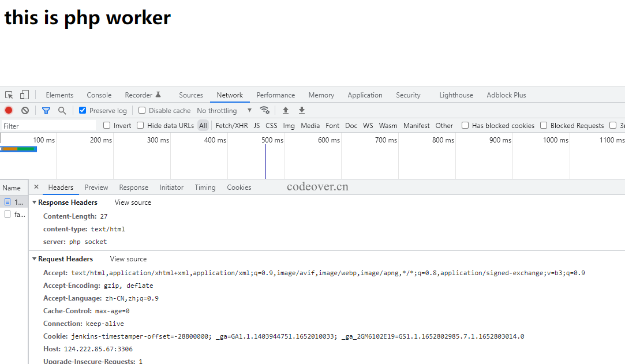Open the No throttling dropdown

tap(224, 110)
